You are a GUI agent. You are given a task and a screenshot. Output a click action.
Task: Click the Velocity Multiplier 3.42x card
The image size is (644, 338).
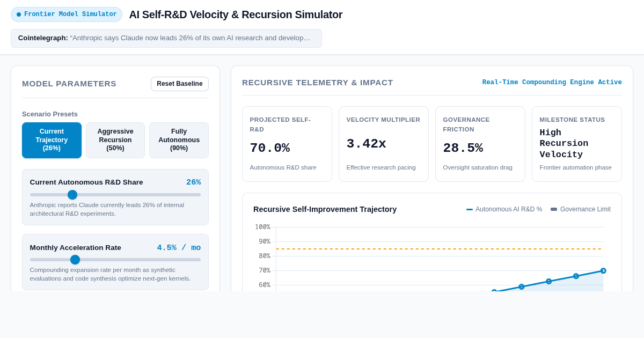384,144
